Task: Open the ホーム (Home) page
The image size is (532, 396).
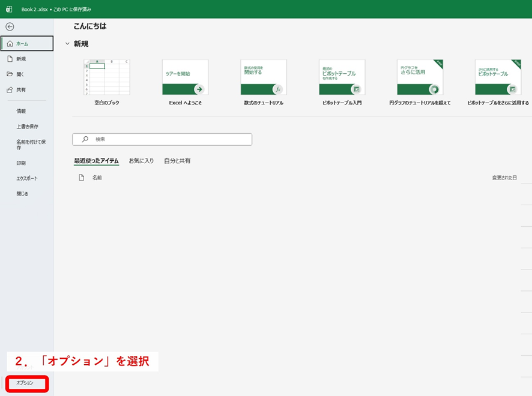Action: (x=27, y=44)
